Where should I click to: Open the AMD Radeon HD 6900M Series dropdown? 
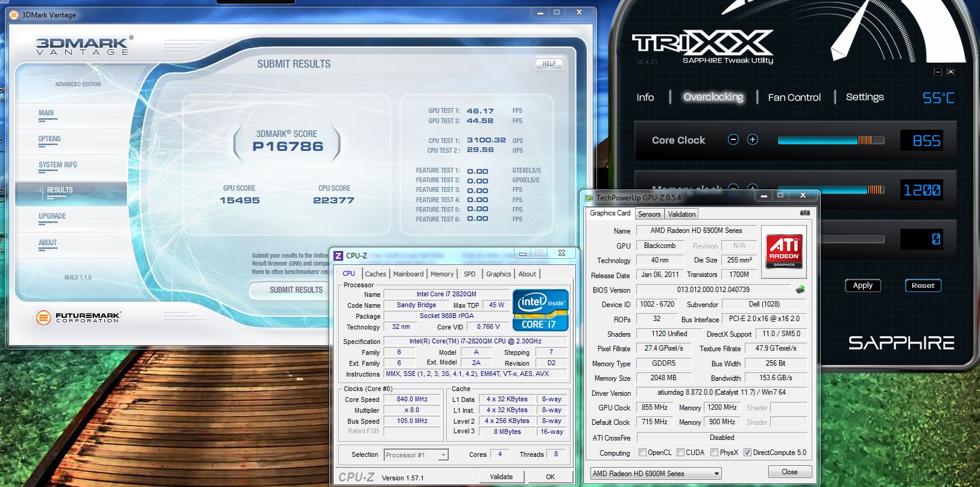tap(656, 474)
